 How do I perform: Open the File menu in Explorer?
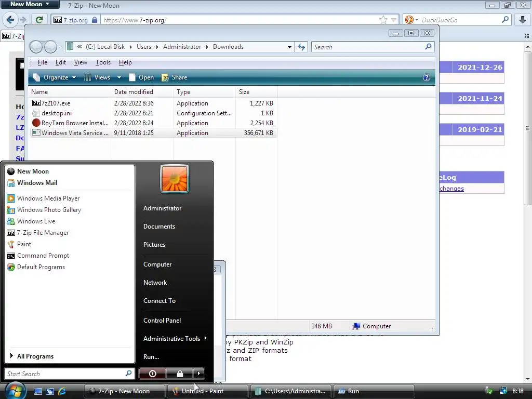point(43,62)
